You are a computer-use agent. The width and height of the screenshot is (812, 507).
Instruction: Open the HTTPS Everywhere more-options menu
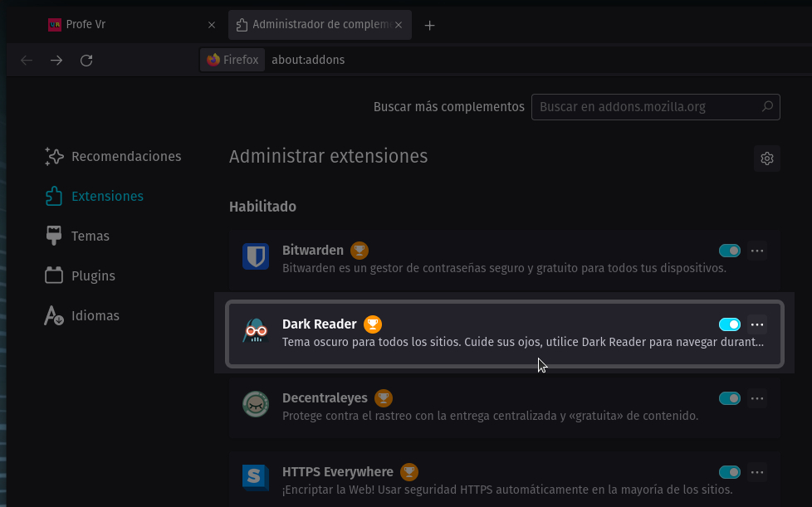click(757, 472)
